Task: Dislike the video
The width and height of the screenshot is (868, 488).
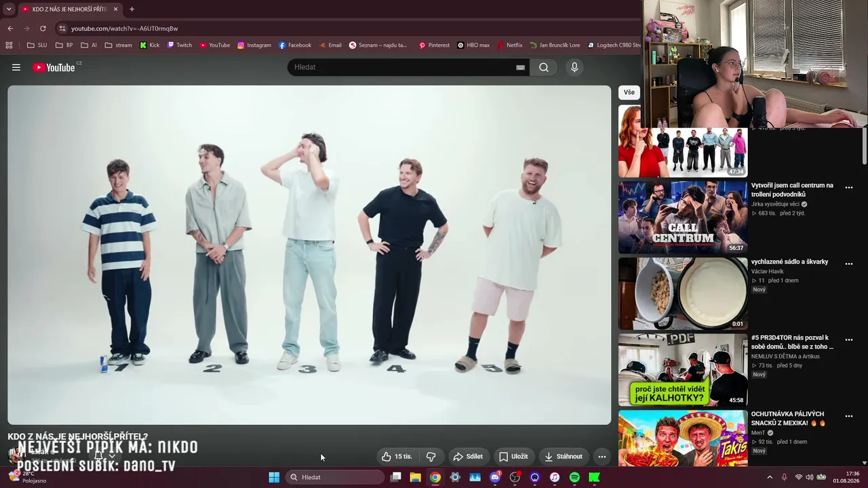Action: click(431, 456)
